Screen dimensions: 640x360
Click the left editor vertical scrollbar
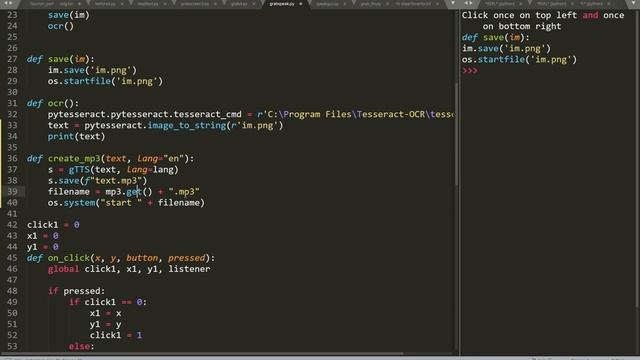(456, 135)
